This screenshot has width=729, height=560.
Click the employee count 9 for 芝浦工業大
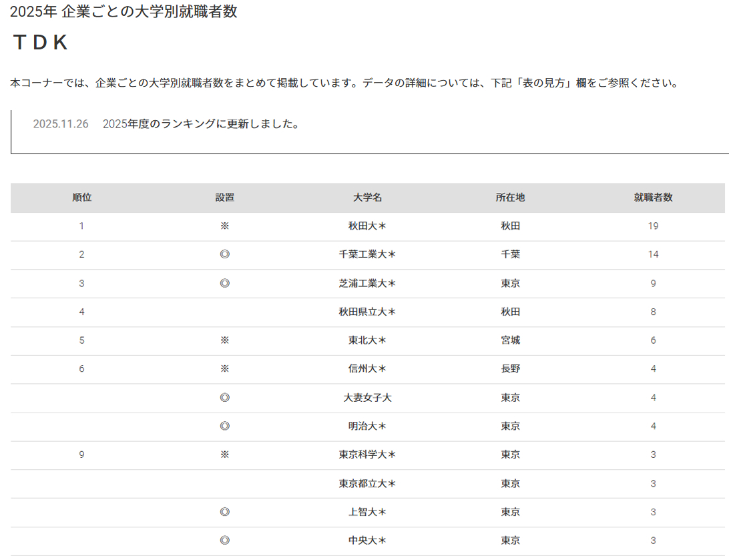[653, 283]
